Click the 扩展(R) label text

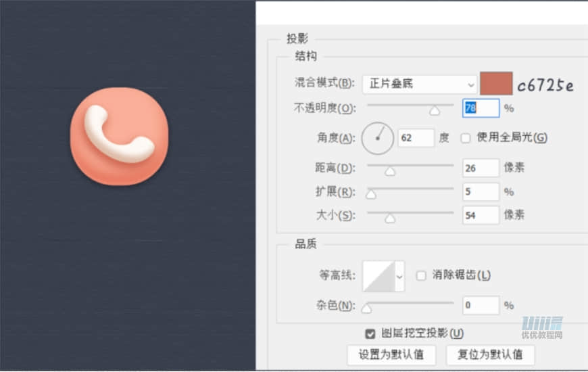(335, 192)
